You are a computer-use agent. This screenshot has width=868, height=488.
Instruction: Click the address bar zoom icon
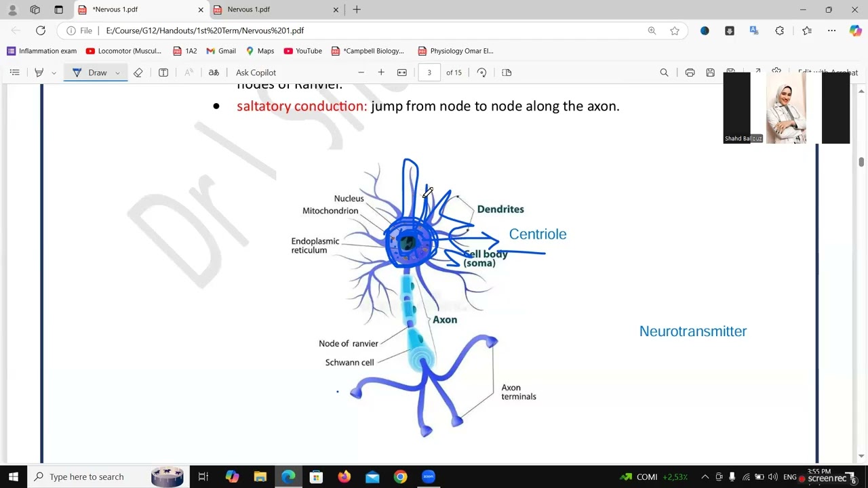point(652,30)
